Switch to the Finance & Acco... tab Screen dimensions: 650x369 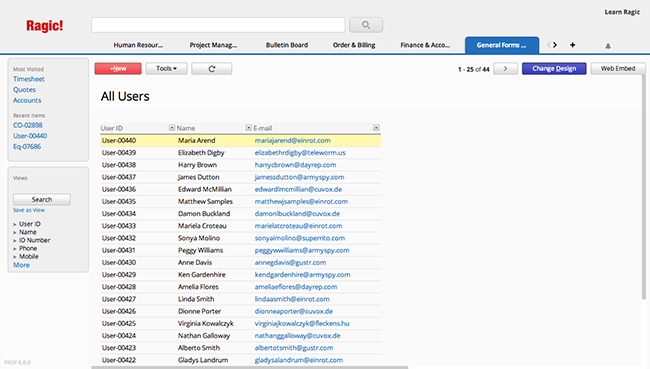(x=425, y=45)
